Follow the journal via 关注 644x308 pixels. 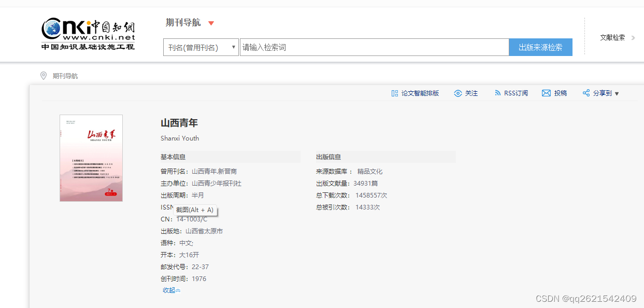pos(471,93)
